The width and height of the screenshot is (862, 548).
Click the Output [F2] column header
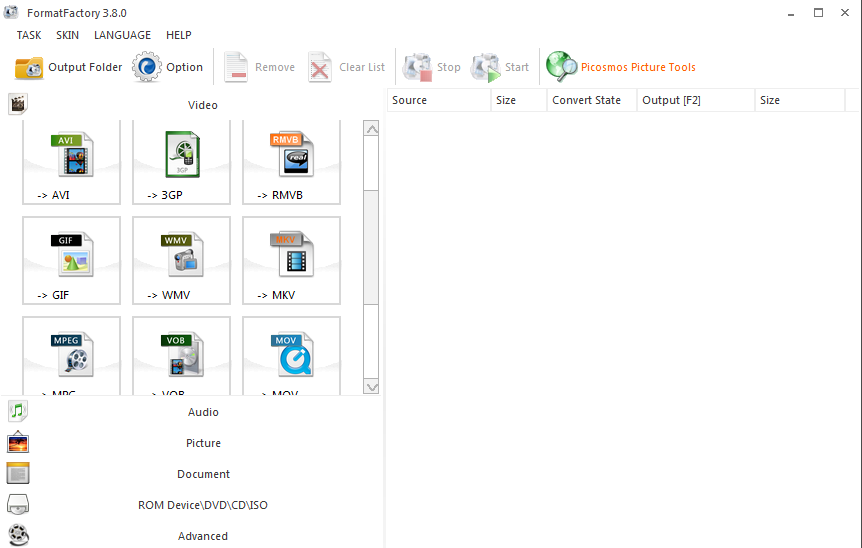(x=696, y=100)
